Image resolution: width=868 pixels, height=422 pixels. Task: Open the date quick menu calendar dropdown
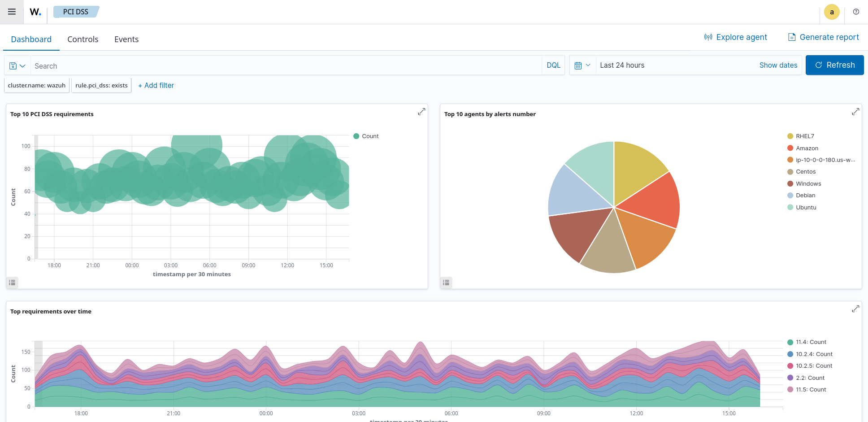click(582, 65)
